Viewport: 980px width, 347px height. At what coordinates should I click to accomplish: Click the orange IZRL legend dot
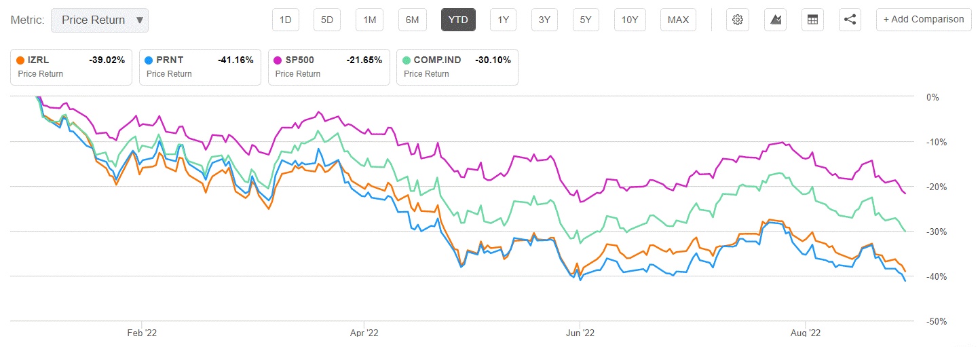[20, 60]
